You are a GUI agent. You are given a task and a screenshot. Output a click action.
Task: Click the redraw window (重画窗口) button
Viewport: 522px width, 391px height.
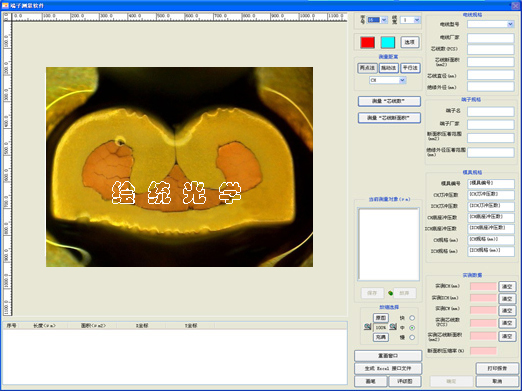click(388, 356)
